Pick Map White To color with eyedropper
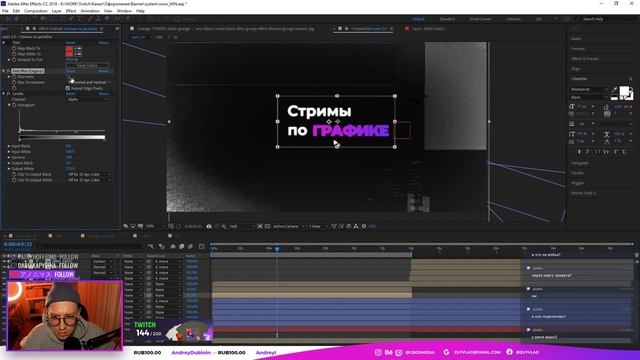640x360 pixels. pos(78,54)
